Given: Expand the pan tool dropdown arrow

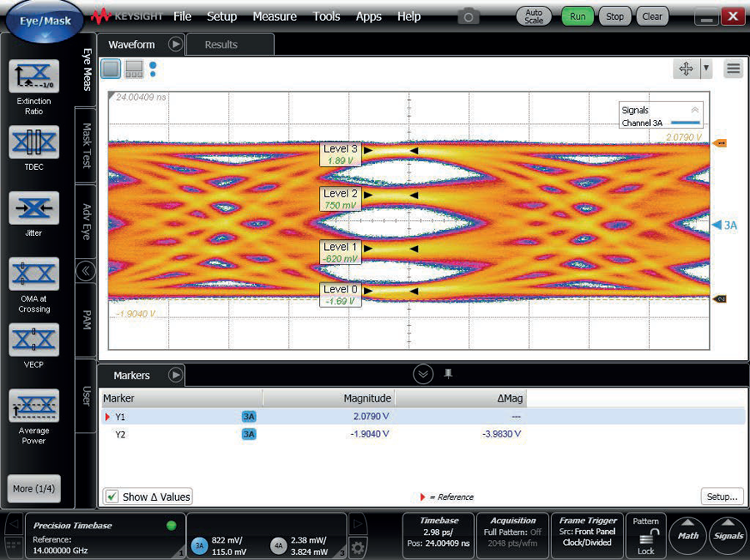Looking at the screenshot, I should pyautogui.click(x=707, y=69).
